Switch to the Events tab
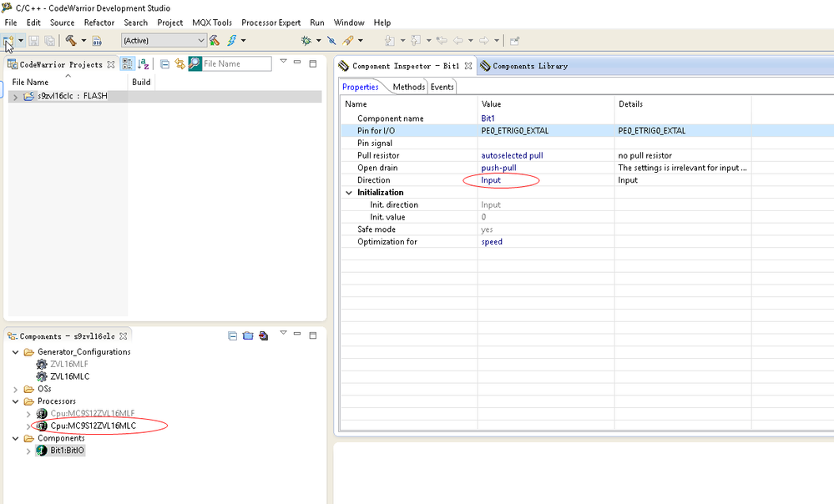This screenshot has width=834, height=504. 442,87
